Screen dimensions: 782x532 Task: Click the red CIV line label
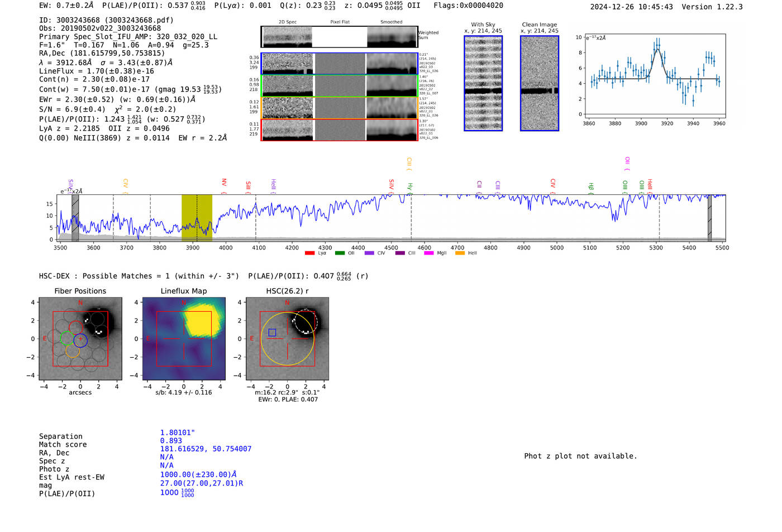553,186
